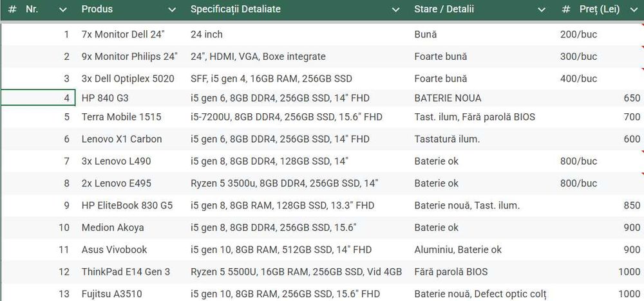Click the price 850 for HP EliteBook
Viewport: 644px width, 301px height.
(x=632, y=205)
